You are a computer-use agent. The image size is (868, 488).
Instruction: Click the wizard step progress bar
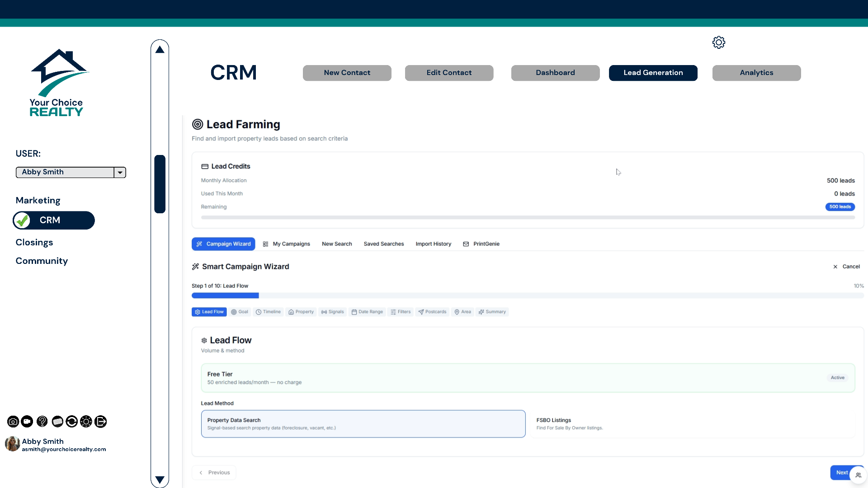pyautogui.click(x=528, y=296)
